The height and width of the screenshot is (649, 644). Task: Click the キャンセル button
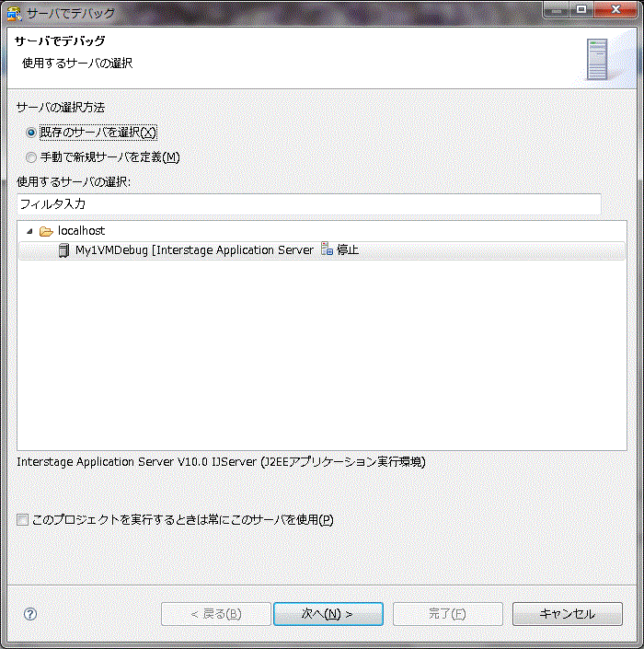568,614
